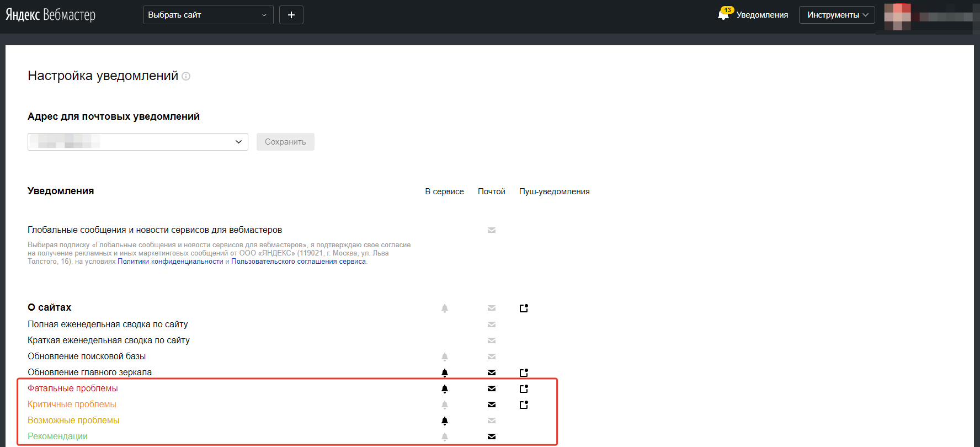Toggle email for Полная еженедельная сводка
This screenshot has height=447, width=980.
pos(492,324)
